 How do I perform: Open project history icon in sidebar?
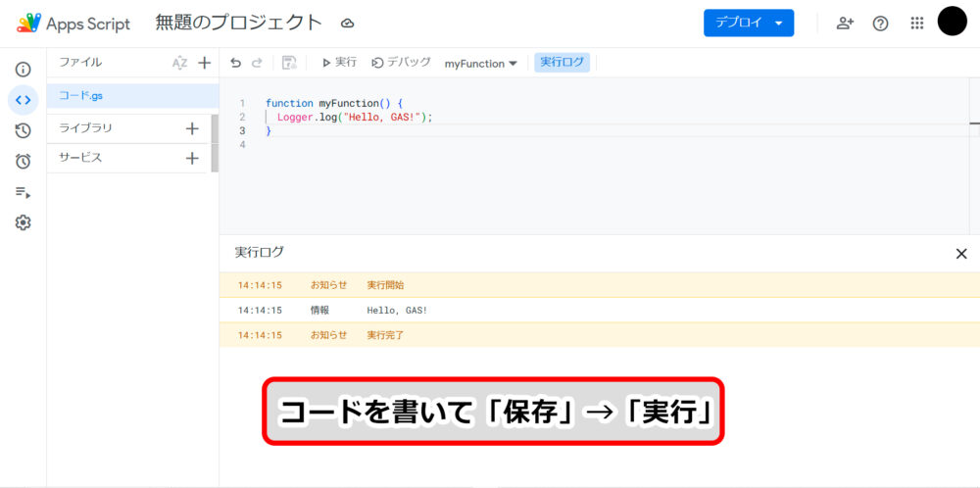[x=24, y=130]
